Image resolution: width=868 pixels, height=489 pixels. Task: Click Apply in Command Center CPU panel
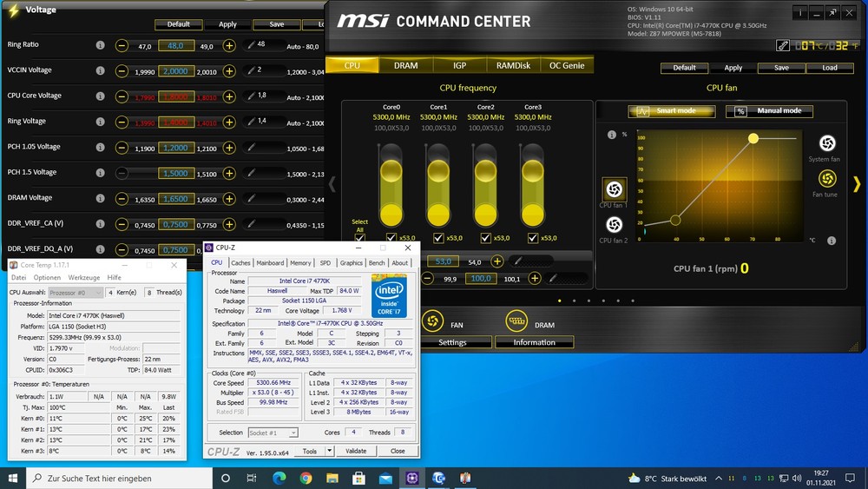(733, 68)
